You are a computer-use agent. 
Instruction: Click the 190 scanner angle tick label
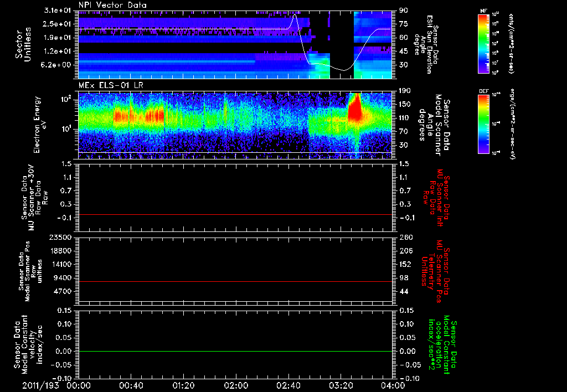[405, 91]
